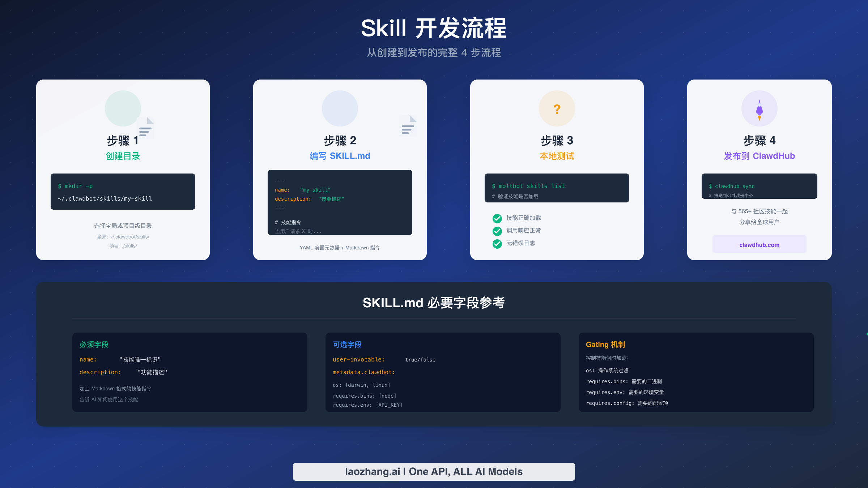
Task: Select the 编写 SKILL.md step card
Action: point(340,170)
